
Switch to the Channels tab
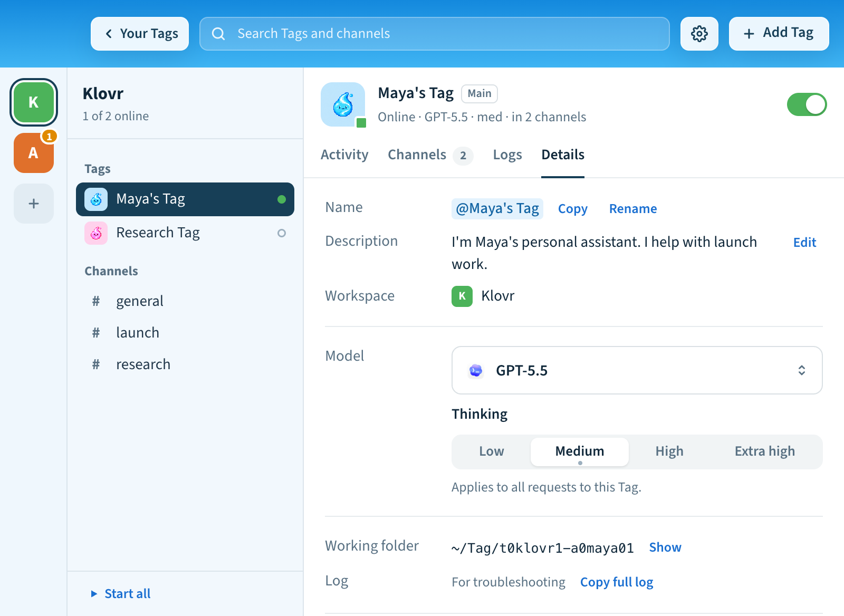click(430, 155)
